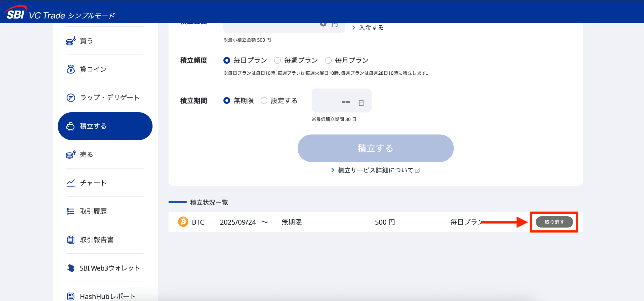Click the ラップ・デリゲート sidebar icon
Viewport: 644px width, 301px height.
(71, 97)
